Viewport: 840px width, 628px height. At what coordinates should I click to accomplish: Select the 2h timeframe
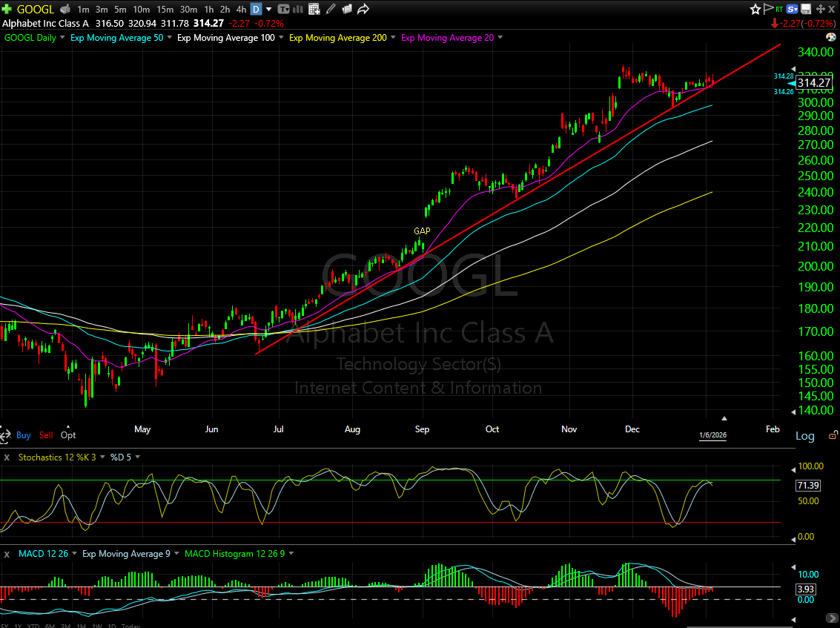[x=225, y=9]
